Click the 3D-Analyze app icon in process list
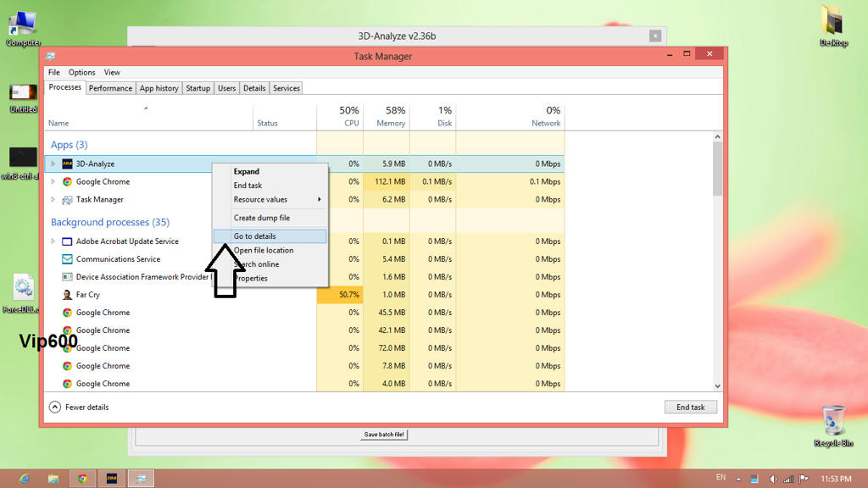 67,164
